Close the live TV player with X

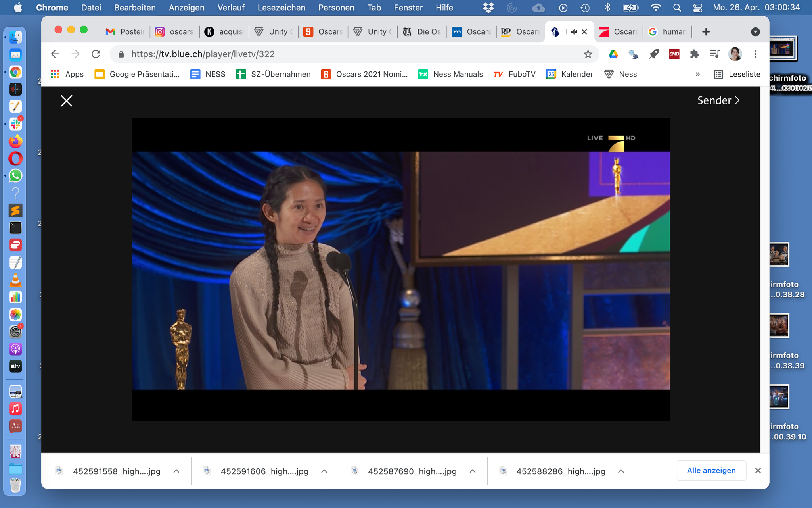pyautogui.click(x=66, y=101)
